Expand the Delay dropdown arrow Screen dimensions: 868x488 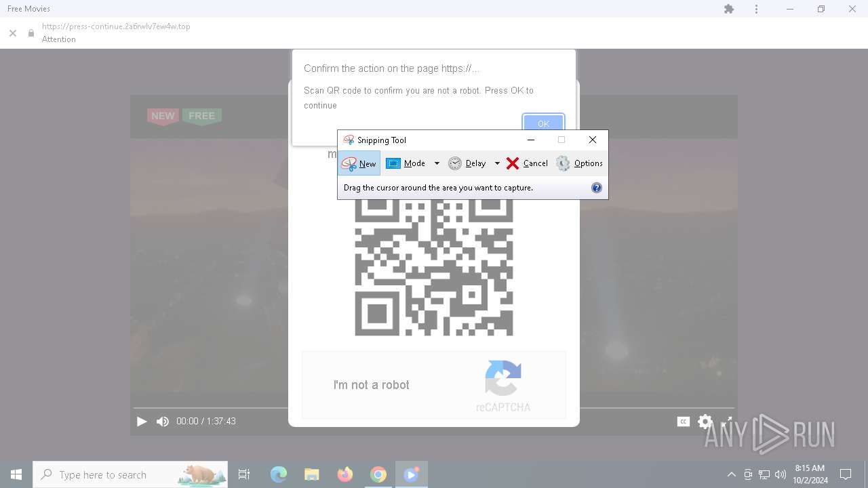[x=497, y=163]
